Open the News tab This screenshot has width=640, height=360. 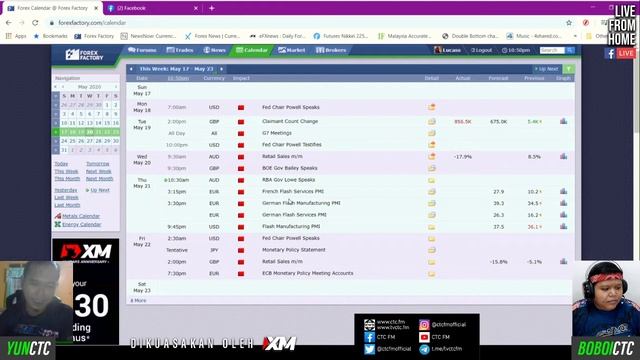(214, 50)
